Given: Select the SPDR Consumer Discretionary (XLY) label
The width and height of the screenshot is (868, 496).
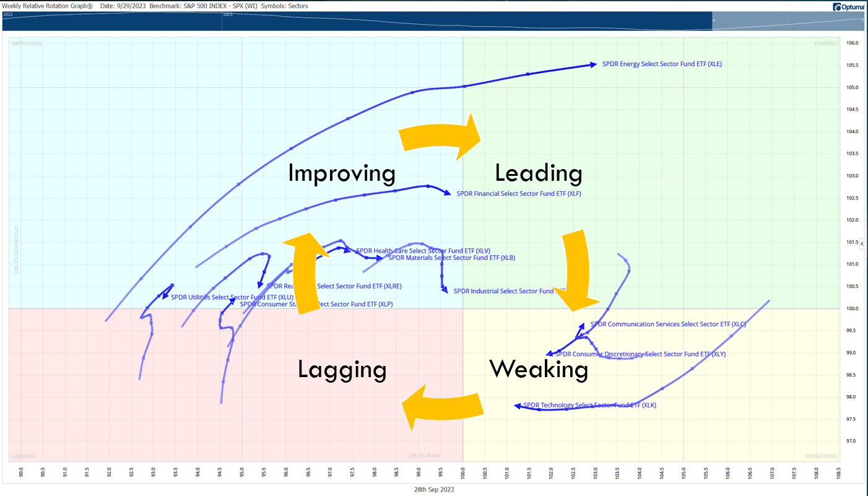Looking at the screenshot, I should tap(640, 354).
